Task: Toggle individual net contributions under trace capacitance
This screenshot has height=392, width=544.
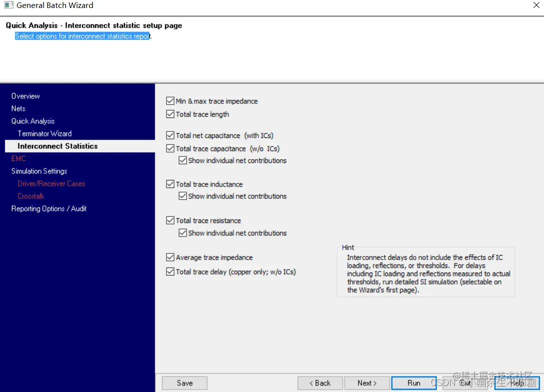Action: coord(182,160)
